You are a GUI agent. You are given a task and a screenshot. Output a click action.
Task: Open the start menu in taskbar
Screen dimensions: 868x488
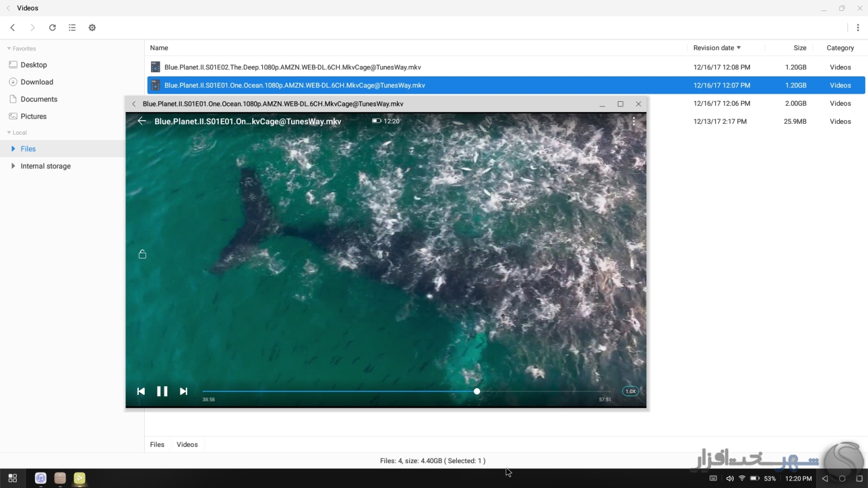13,478
